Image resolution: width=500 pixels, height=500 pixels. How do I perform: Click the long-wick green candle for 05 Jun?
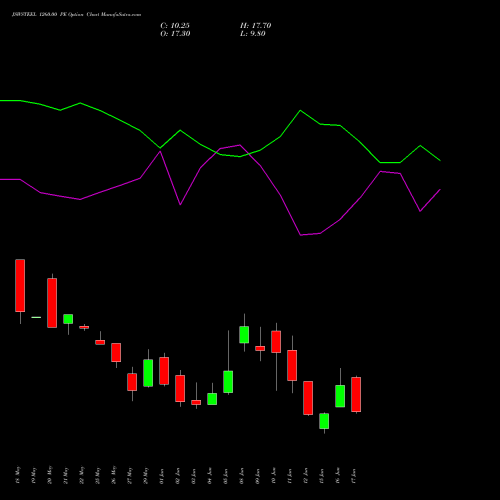[228, 382]
